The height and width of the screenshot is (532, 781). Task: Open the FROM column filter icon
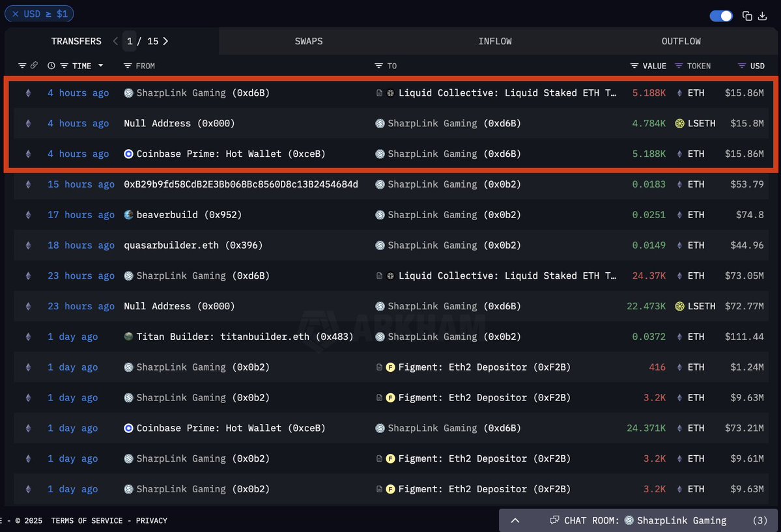pos(128,66)
